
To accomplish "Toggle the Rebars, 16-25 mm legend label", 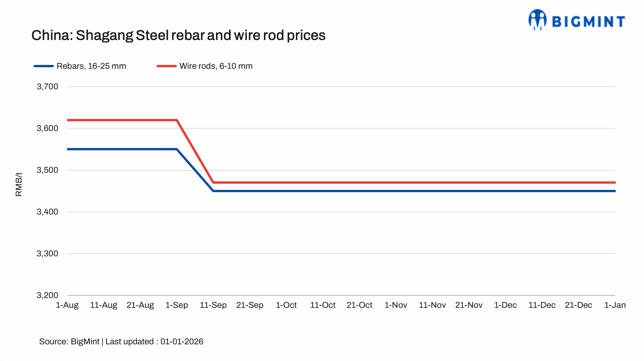I will (x=91, y=66).
